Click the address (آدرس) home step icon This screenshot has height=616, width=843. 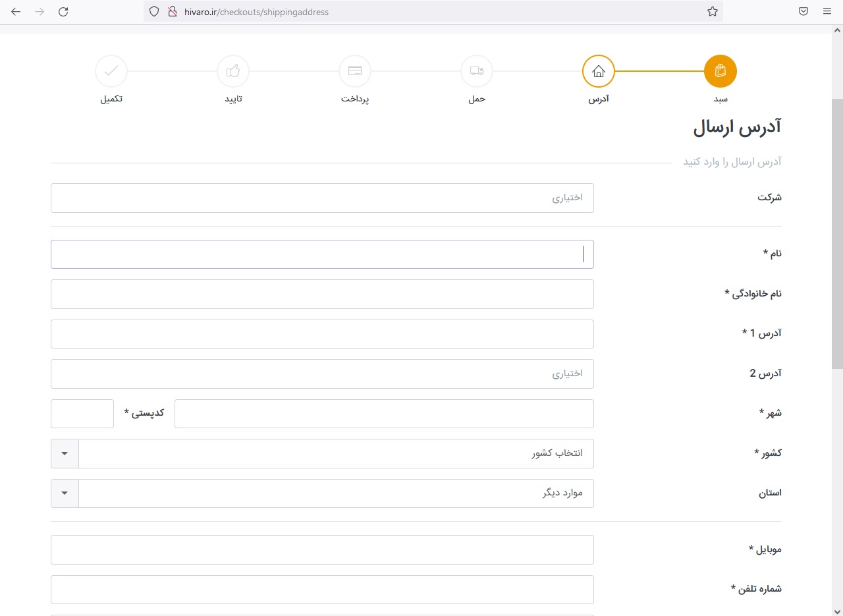pos(598,71)
